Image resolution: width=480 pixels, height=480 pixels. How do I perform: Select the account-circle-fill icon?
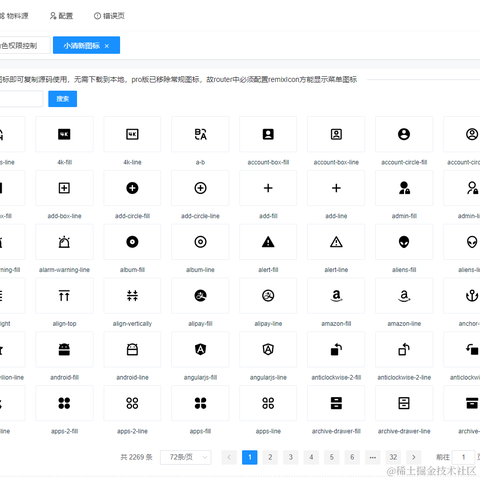click(x=404, y=134)
